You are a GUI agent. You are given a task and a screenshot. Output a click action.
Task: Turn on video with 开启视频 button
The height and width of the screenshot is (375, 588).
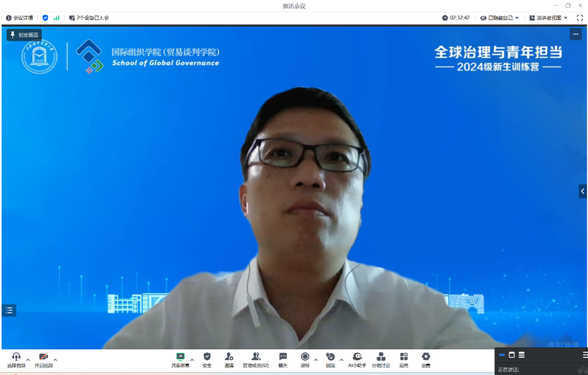click(43, 360)
